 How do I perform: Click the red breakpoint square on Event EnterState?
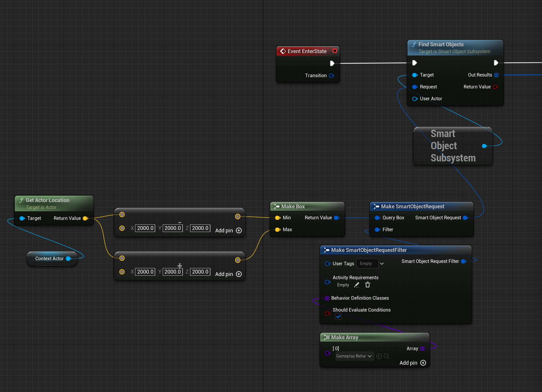(335, 51)
